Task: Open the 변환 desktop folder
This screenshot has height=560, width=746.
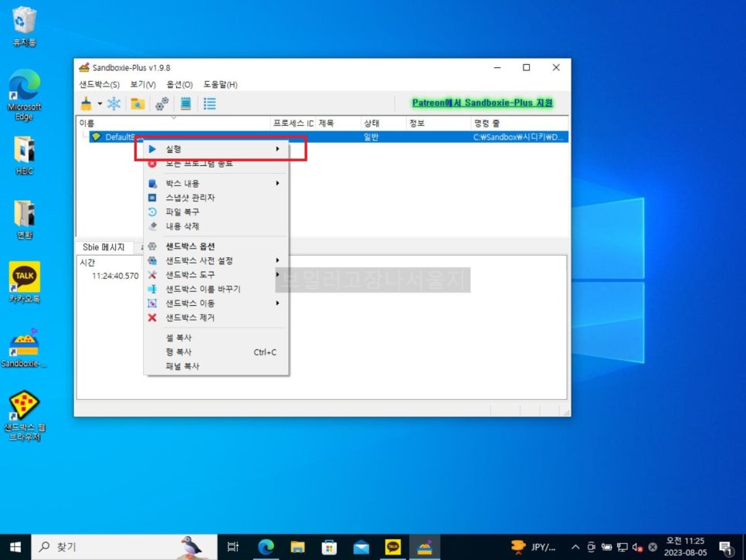Action: click(x=24, y=219)
